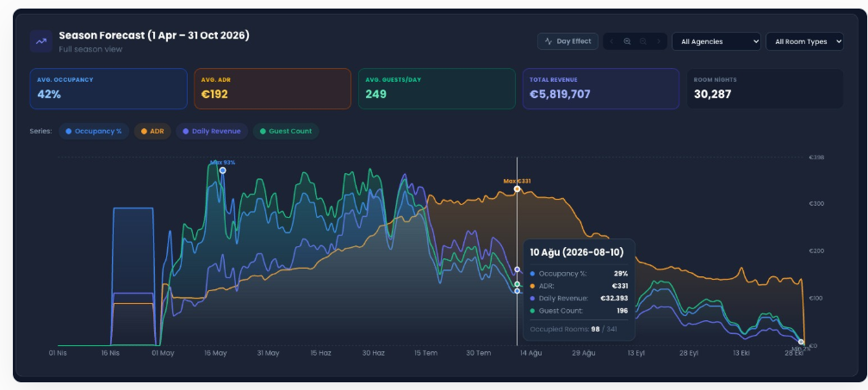Screen dimensions: 868x390
Task: Toggle the Occupancy % series chip
Action: pyautogui.click(x=94, y=131)
